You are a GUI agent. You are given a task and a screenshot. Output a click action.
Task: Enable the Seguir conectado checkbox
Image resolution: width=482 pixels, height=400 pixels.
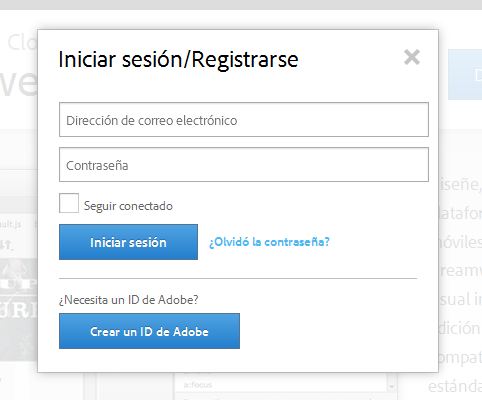tap(69, 203)
